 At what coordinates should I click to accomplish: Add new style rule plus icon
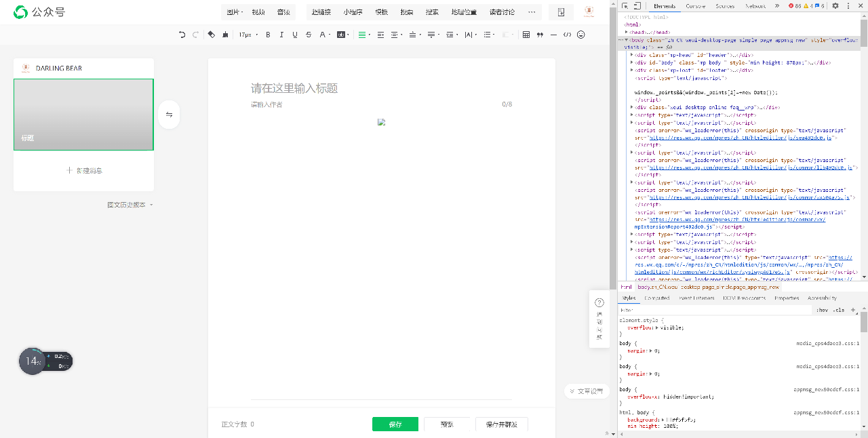click(x=853, y=310)
